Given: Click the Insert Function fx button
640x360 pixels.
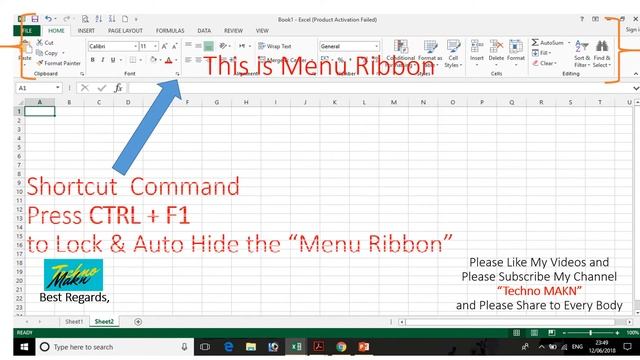Looking at the screenshot, I should [x=118, y=88].
